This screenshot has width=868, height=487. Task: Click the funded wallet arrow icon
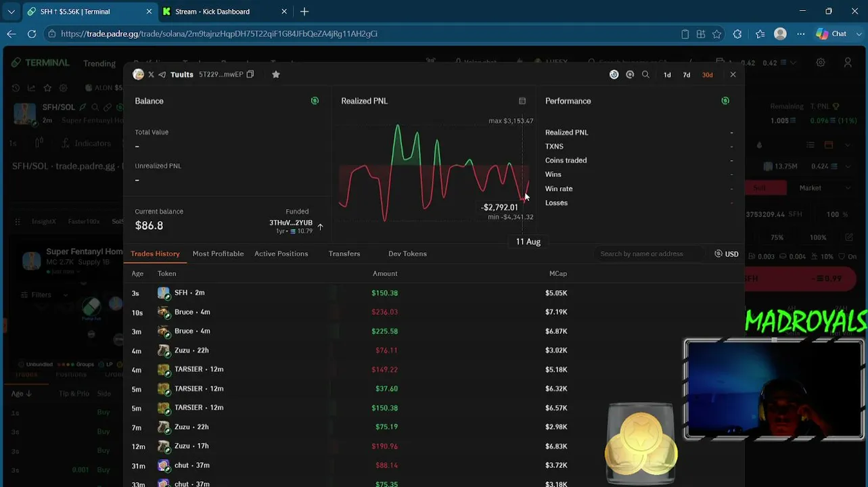pyautogui.click(x=320, y=227)
